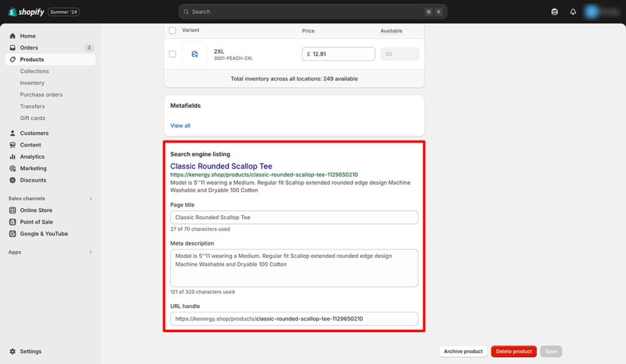Click the Online Store icon
This screenshot has width=626, height=364.
coord(13,209)
